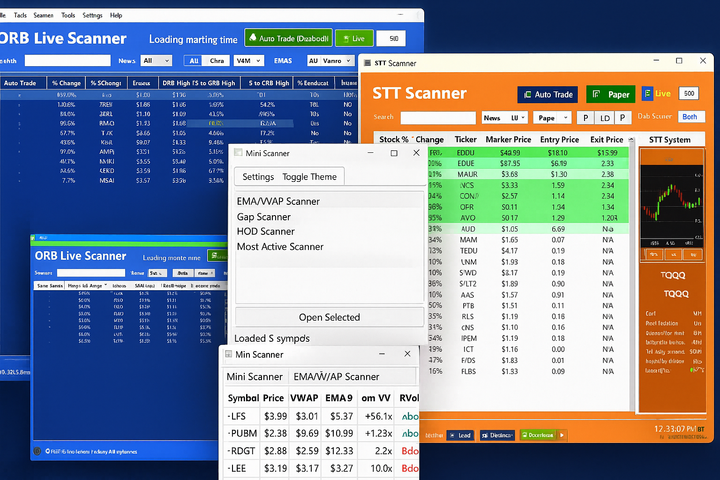The width and height of the screenshot is (720, 480).
Task: Open the Settings menu in ORB Live Scanner
Action: coord(92,15)
